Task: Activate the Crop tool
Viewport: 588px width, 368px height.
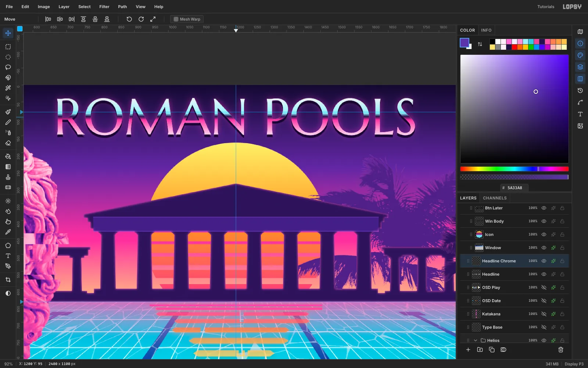Action: (x=8, y=280)
